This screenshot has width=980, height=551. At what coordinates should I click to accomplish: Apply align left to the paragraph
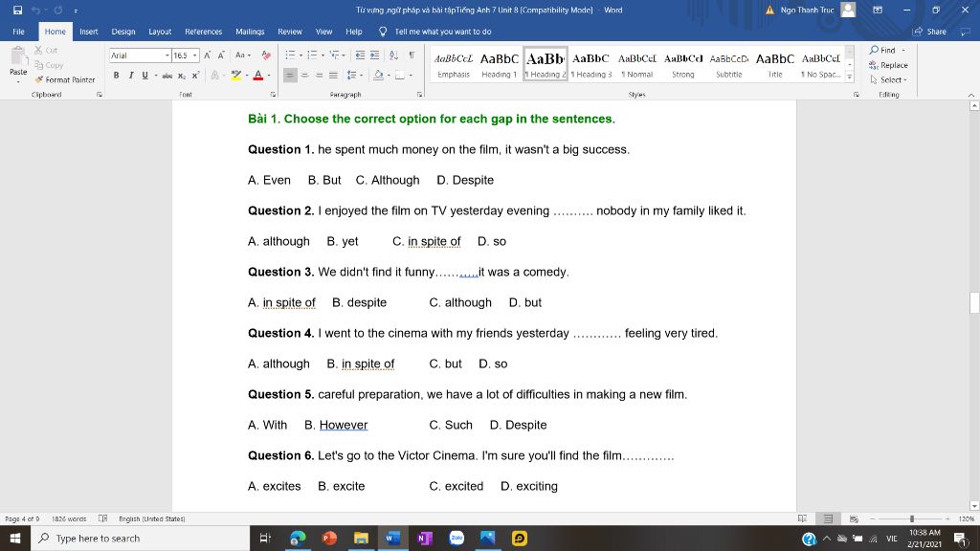pos(289,76)
